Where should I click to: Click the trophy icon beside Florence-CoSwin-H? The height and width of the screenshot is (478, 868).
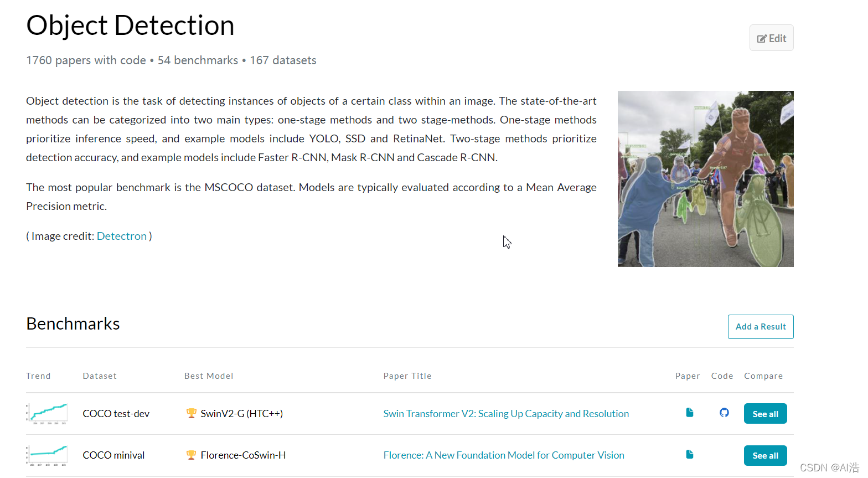coord(192,455)
